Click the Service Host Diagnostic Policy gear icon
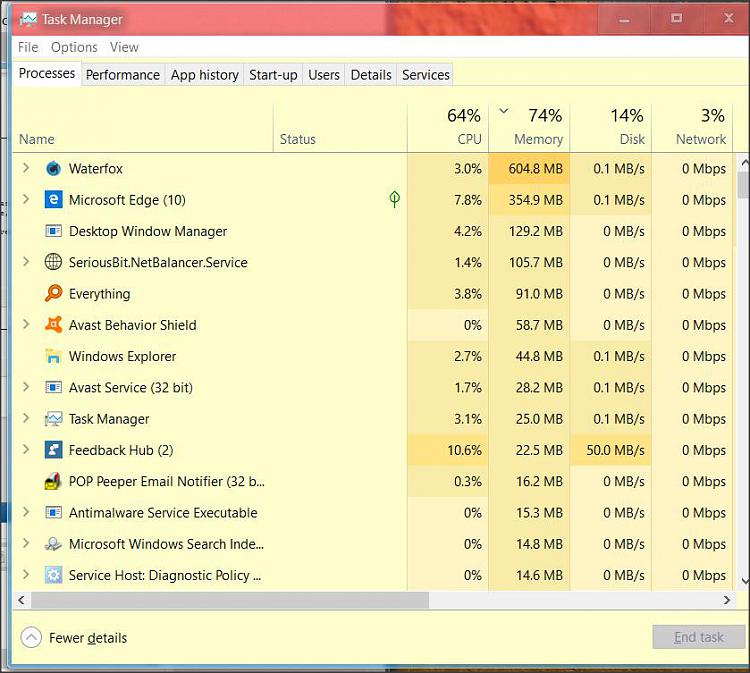The width and height of the screenshot is (750, 673). 53,575
